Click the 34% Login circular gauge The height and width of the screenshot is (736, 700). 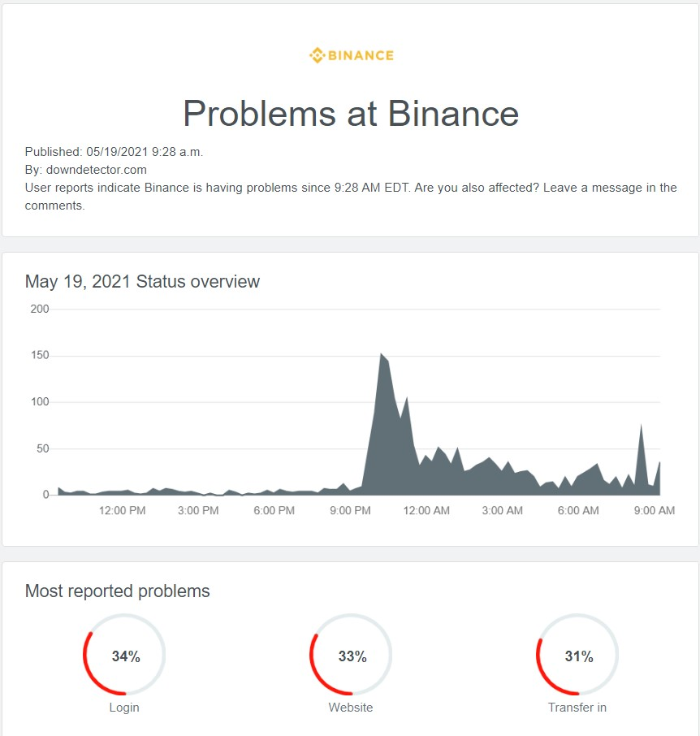coord(124,656)
